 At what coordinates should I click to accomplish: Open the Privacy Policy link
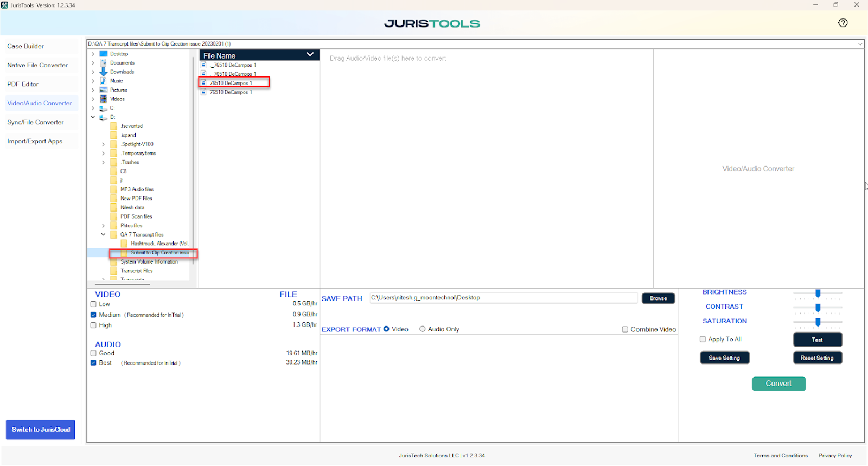click(835, 456)
